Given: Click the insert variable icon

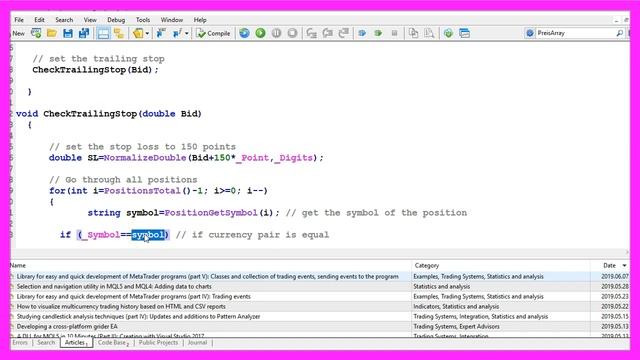Looking at the screenshot, I should [x=161, y=33].
